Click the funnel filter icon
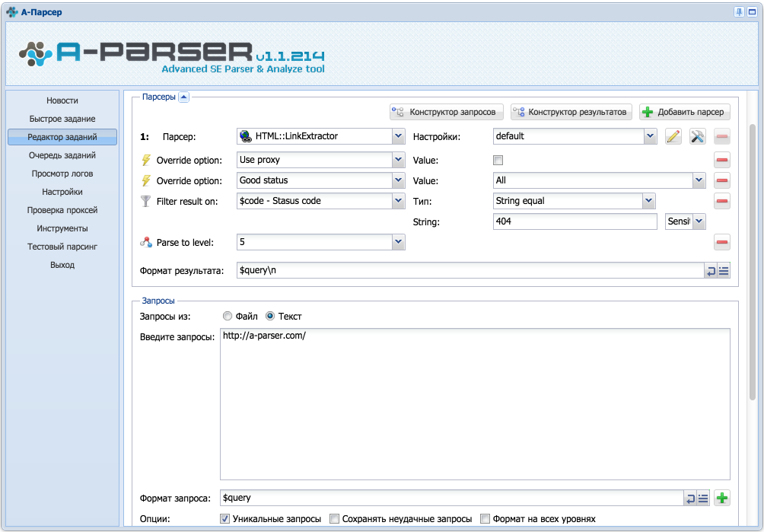 (x=145, y=201)
